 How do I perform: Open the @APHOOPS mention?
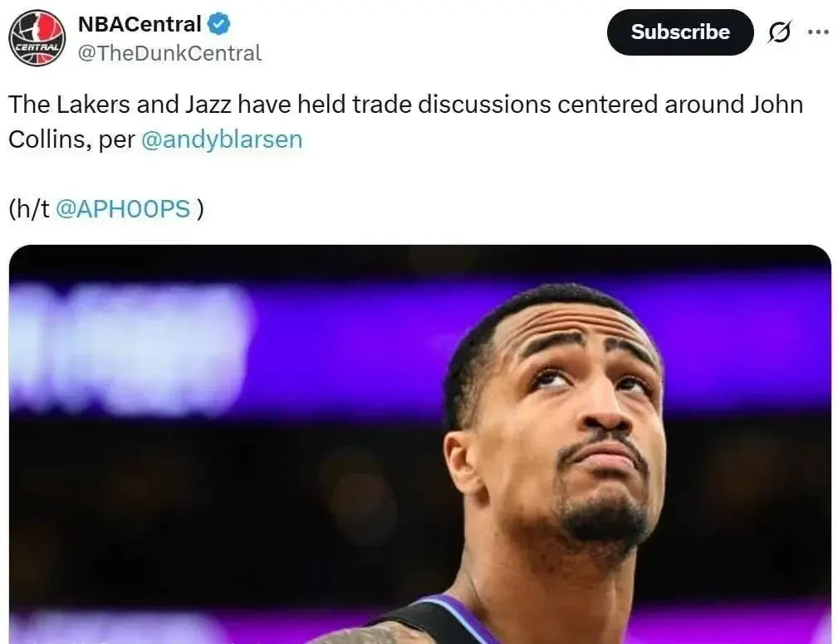tap(123, 209)
